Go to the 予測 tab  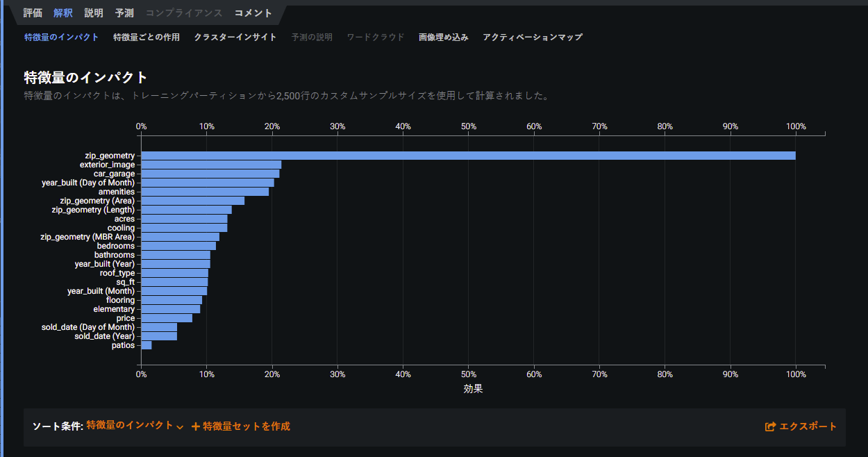pos(124,13)
